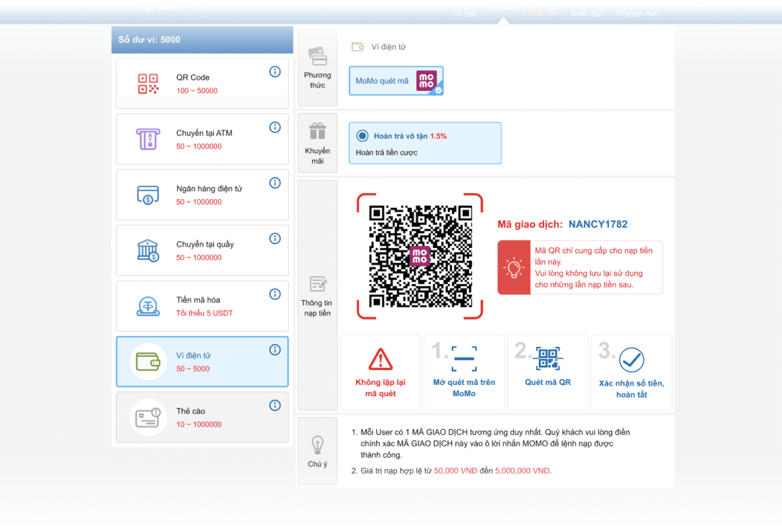Select Chuyển tại quầy method label
Screen dimensions: 782x532
(205, 244)
